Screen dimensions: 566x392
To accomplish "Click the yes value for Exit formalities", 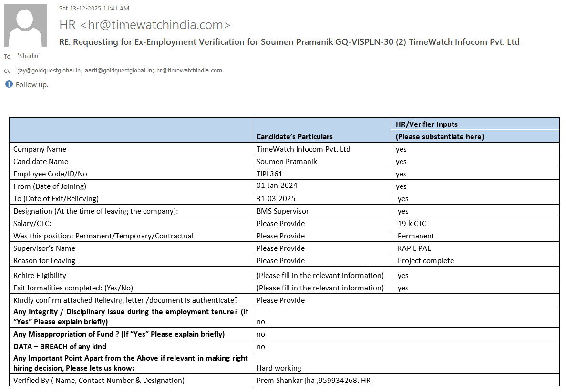I will click(403, 288).
